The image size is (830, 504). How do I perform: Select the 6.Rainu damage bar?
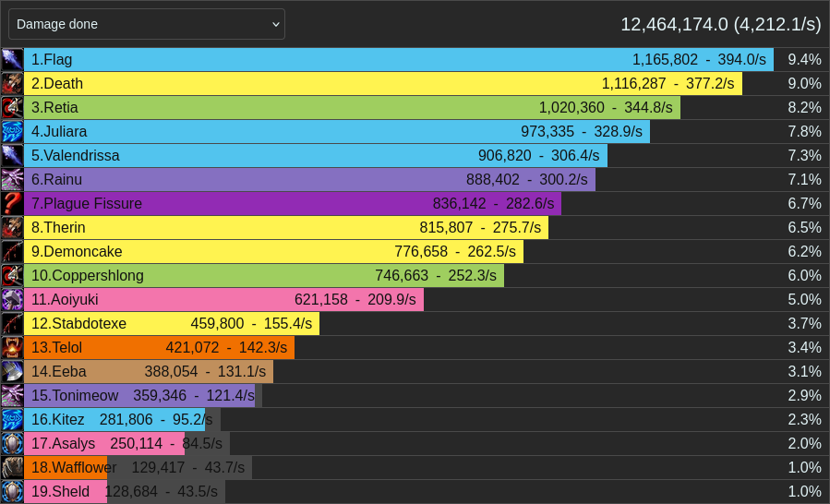309,179
